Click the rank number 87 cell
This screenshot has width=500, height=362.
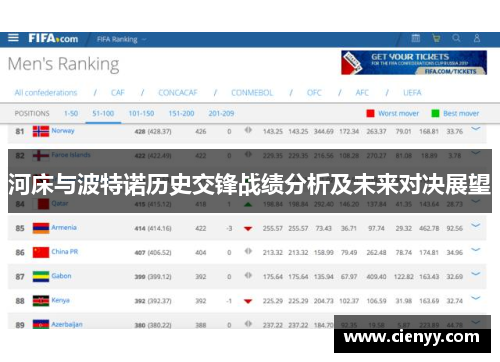tap(20, 277)
